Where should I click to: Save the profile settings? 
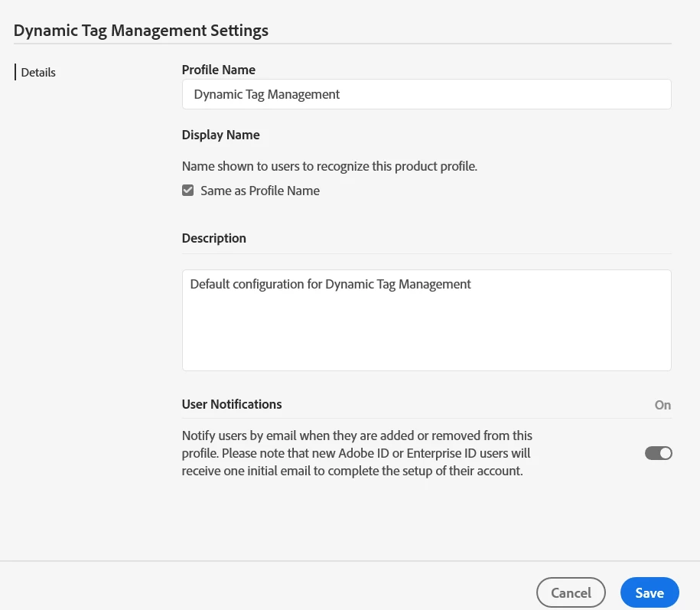pyautogui.click(x=650, y=592)
